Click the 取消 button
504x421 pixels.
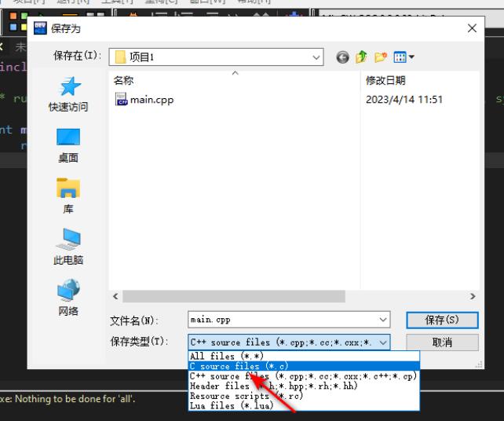coord(441,342)
